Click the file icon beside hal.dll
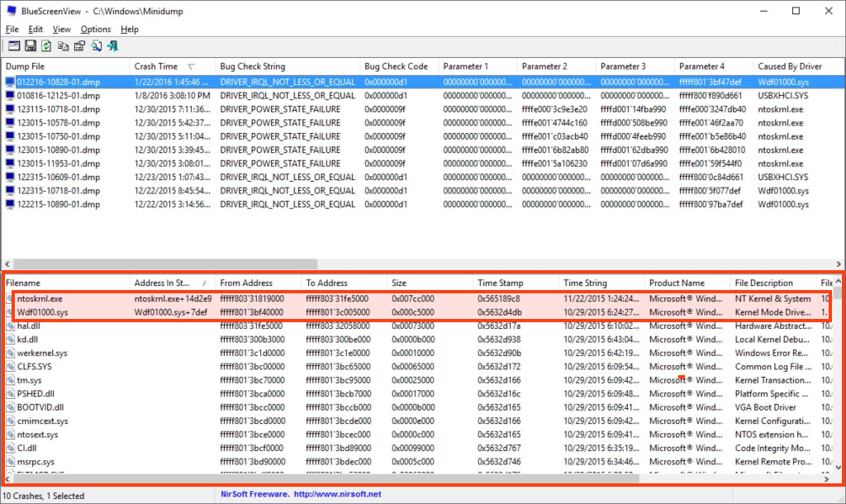Viewport: 846px width, 504px height. click(x=10, y=326)
